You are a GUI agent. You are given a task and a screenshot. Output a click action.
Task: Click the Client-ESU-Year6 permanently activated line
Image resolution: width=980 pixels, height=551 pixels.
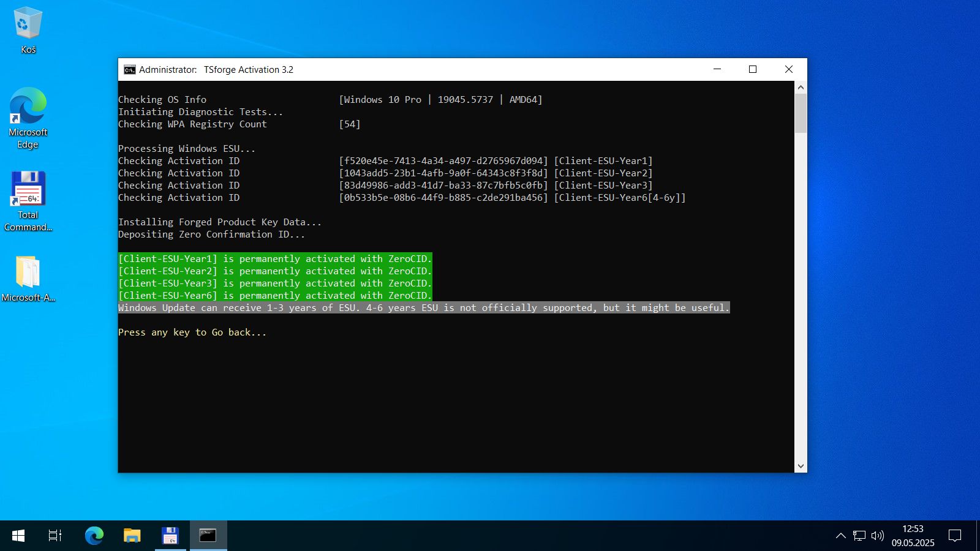pos(275,296)
